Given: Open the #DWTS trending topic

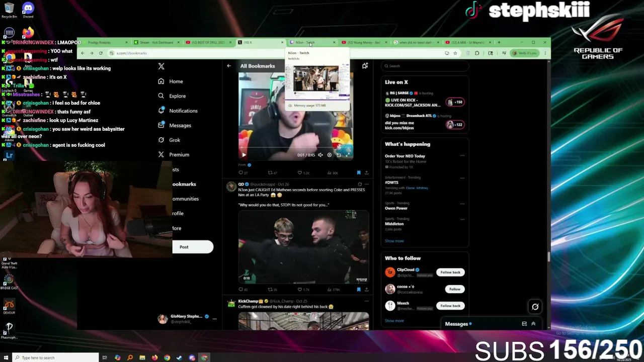Looking at the screenshot, I should (x=392, y=183).
